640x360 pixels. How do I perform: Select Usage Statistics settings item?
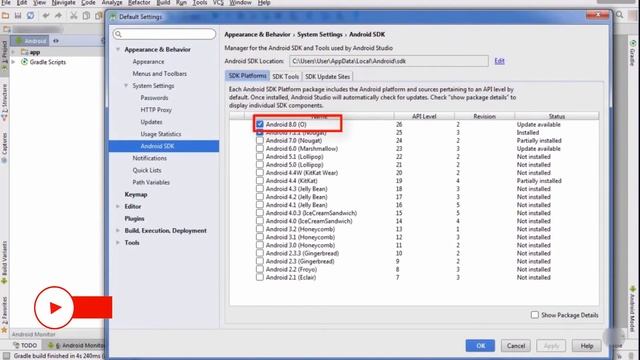point(161,134)
